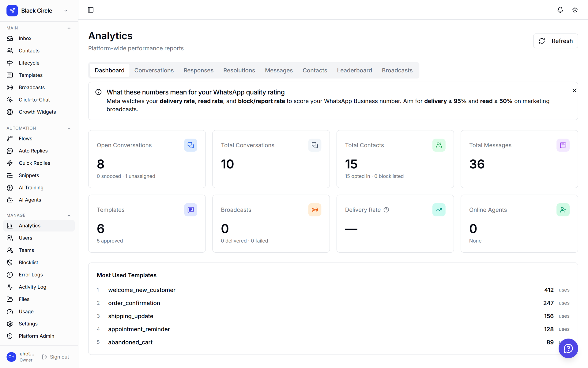588x368 pixels.
Task: Open the Blocklist page
Action: pos(39,263)
